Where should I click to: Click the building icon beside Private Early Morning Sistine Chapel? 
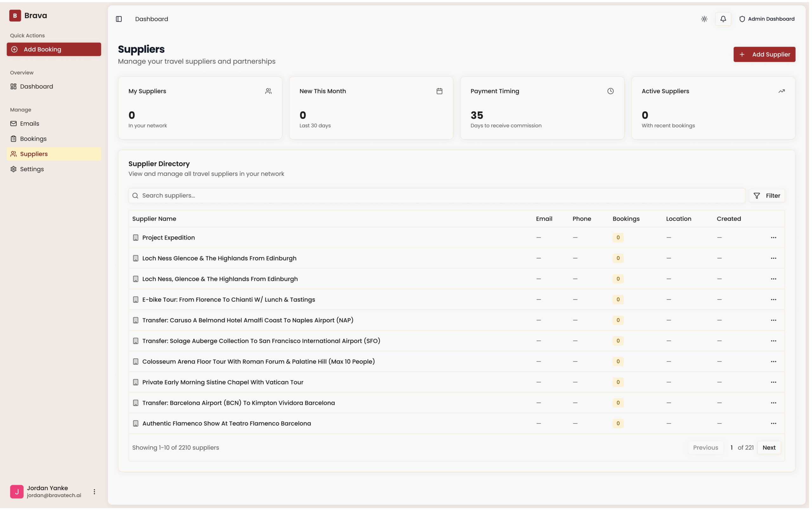tap(135, 382)
